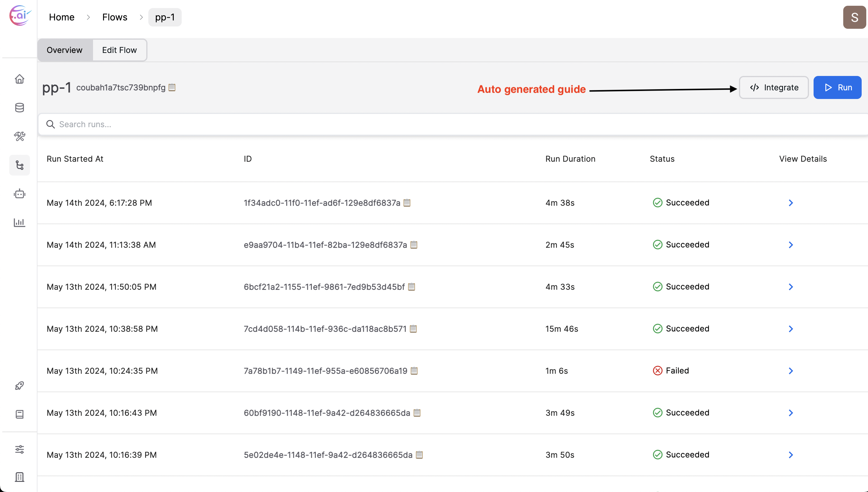Copy run ID starting with 1f34adc0
This screenshot has width=868, height=492.
click(x=407, y=203)
